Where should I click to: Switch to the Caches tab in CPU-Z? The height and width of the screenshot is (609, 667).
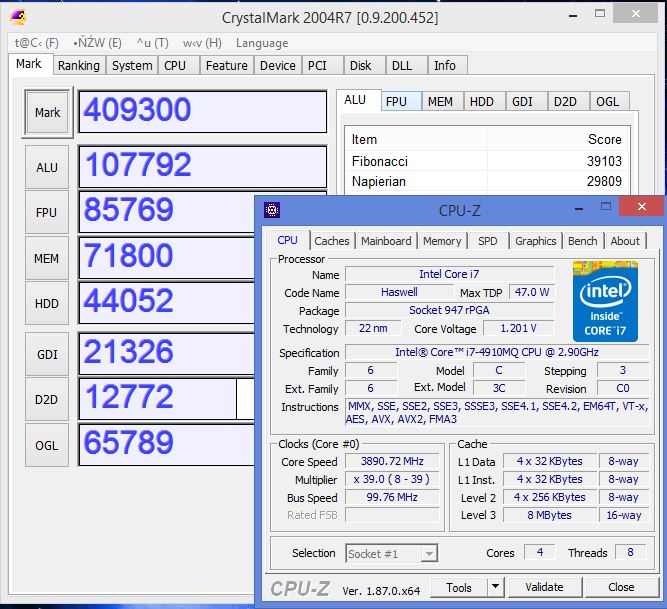332,241
